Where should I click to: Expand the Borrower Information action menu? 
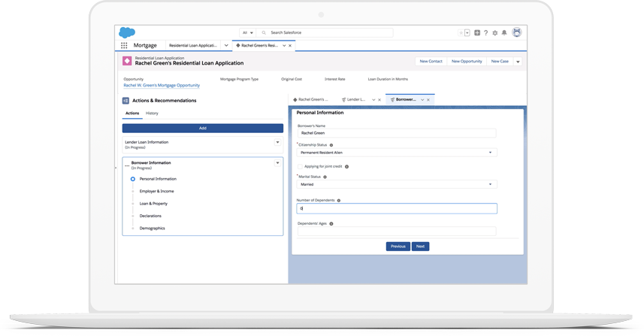pos(277,163)
